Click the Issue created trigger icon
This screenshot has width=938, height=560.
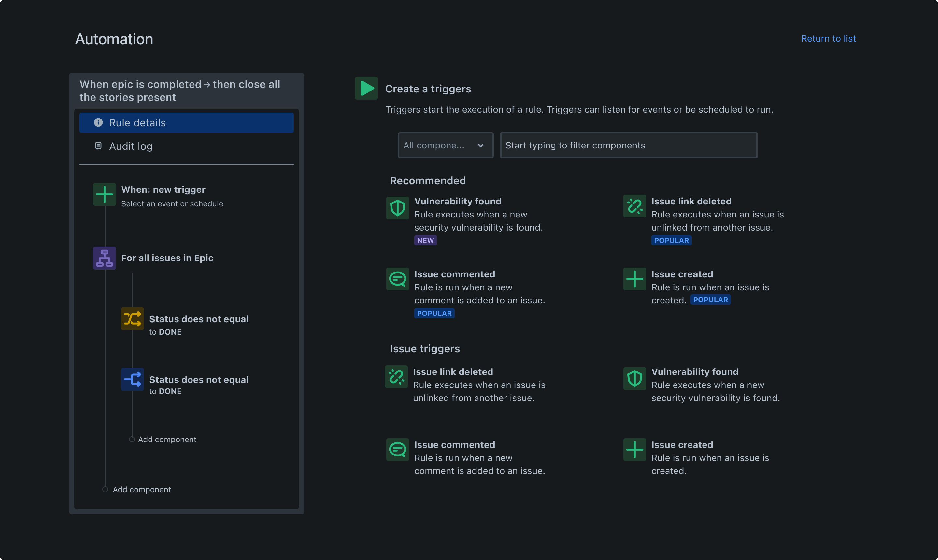point(634,279)
